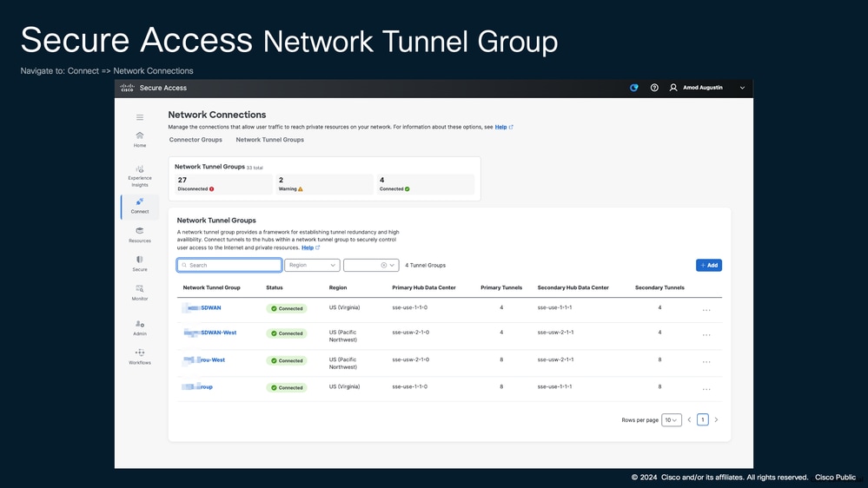
Task: Click the user profile icon
Action: point(673,88)
